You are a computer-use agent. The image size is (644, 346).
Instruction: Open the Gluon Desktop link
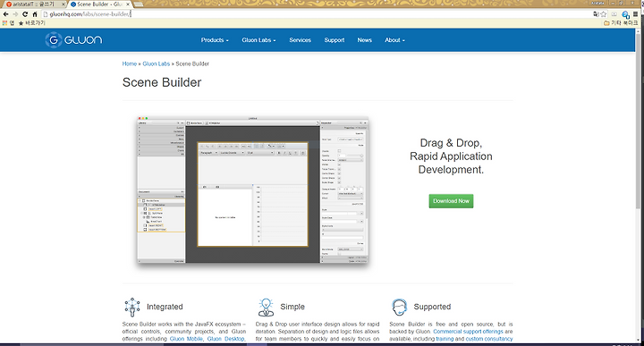click(225, 339)
